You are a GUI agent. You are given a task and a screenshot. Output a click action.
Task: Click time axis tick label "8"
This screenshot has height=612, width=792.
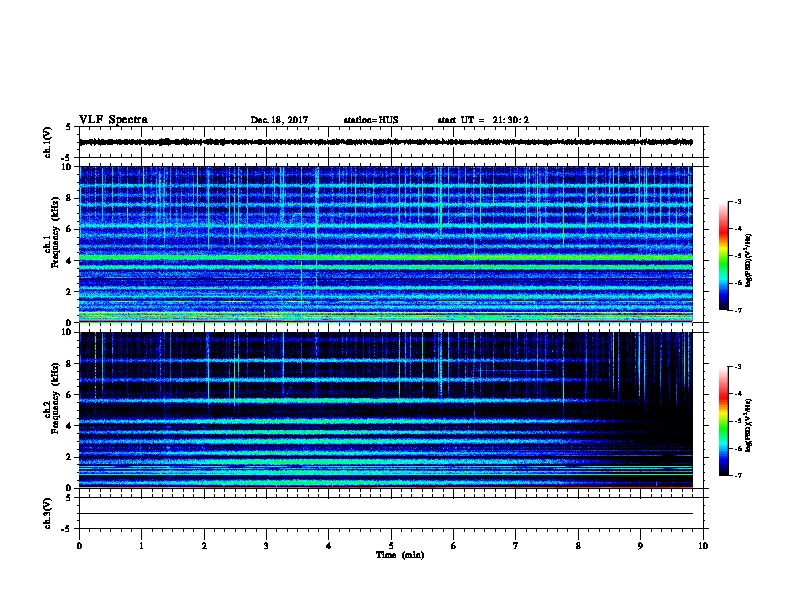[x=578, y=546]
